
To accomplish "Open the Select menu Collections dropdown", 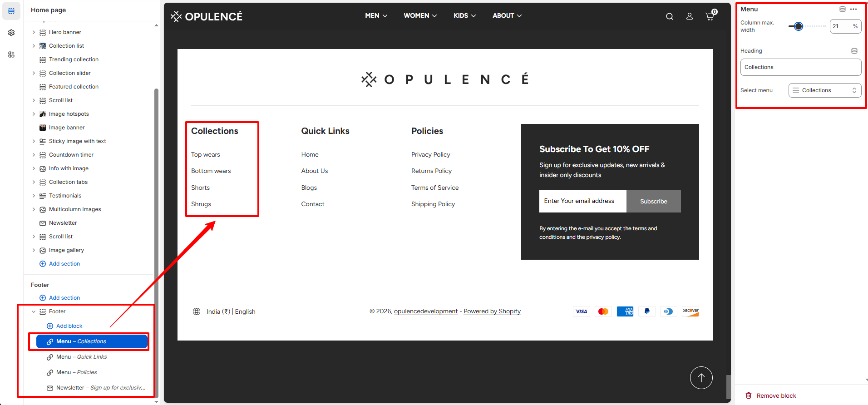I will click(825, 90).
